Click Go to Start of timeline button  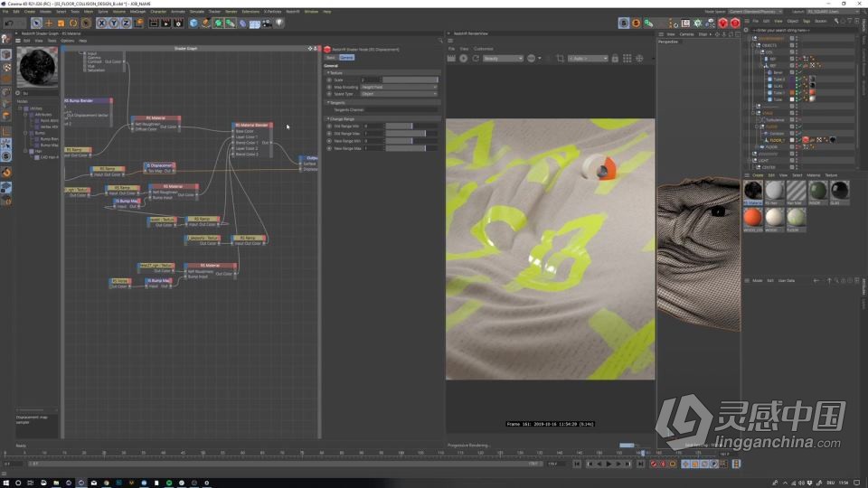click(x=578, y=465)
